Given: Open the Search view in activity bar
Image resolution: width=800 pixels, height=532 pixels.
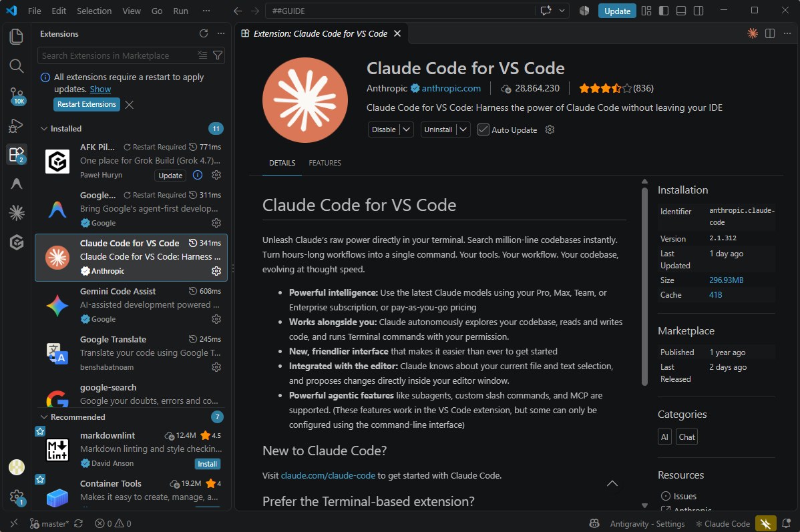Looking at the screenshot, I should pos(16,66).
